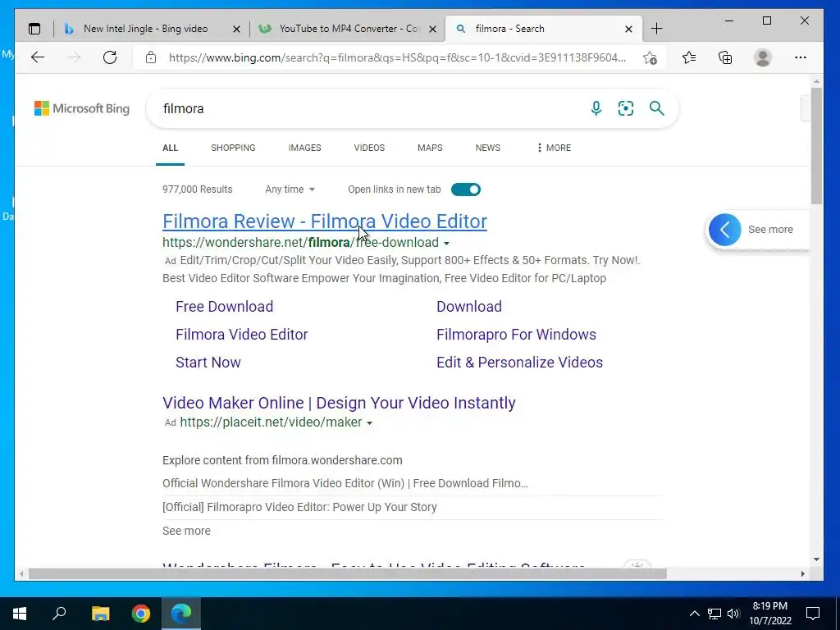Click the horizontal scrollbar thumb
840x630 pixels.
[347, 573]
